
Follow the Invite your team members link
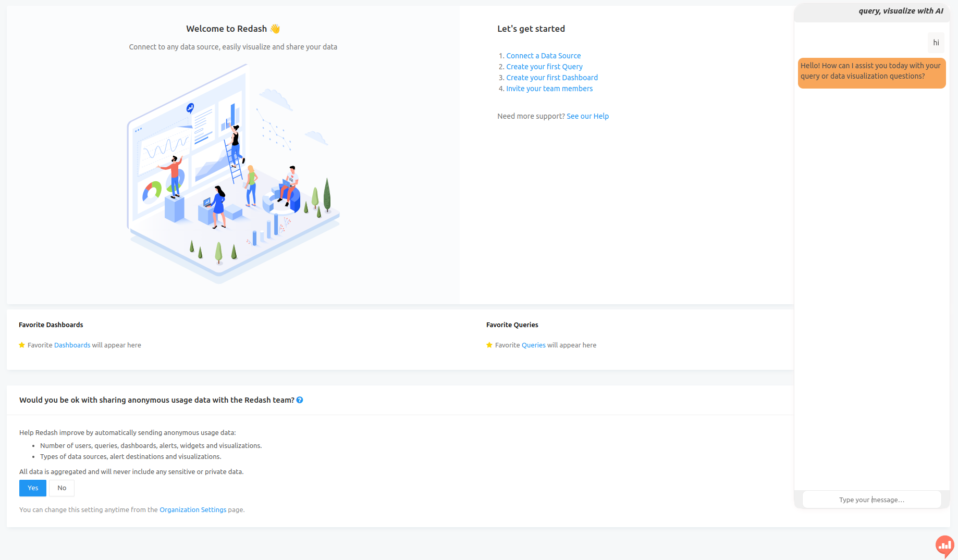coord(549,89)
